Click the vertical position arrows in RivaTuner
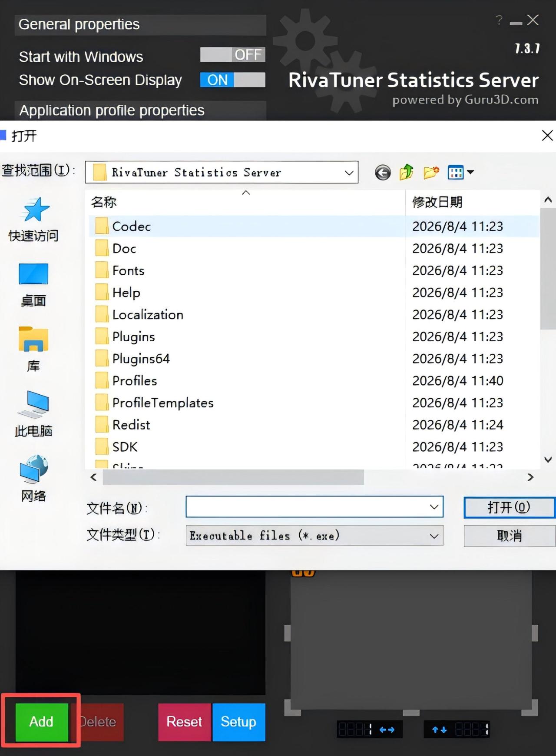Viewport: 556px width, 756px height. pyautogui.click(x=439, y=729)
